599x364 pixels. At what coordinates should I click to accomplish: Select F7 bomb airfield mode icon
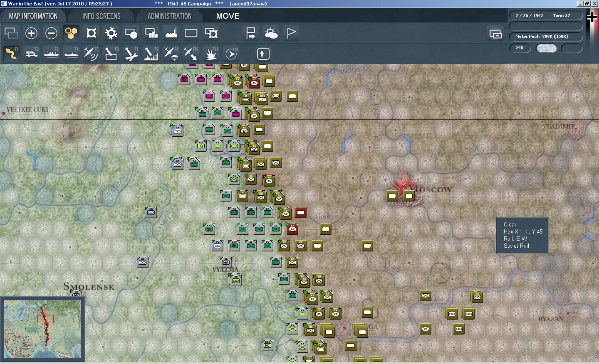click(131, 54)
